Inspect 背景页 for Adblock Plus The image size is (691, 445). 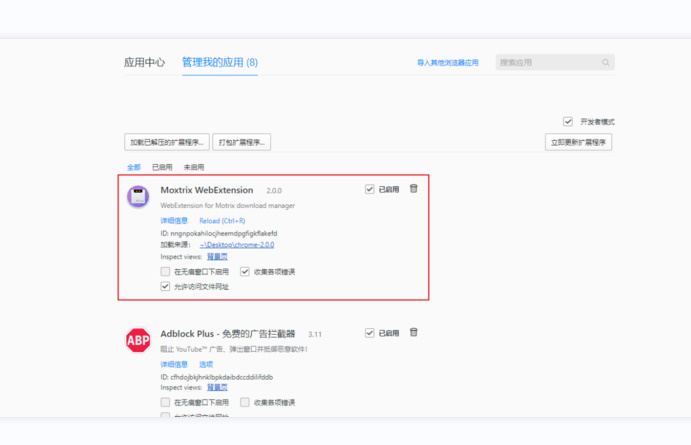point(217,387)
